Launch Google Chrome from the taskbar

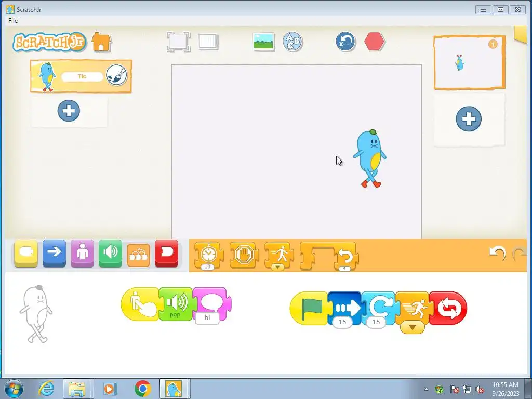click(142, 389)
